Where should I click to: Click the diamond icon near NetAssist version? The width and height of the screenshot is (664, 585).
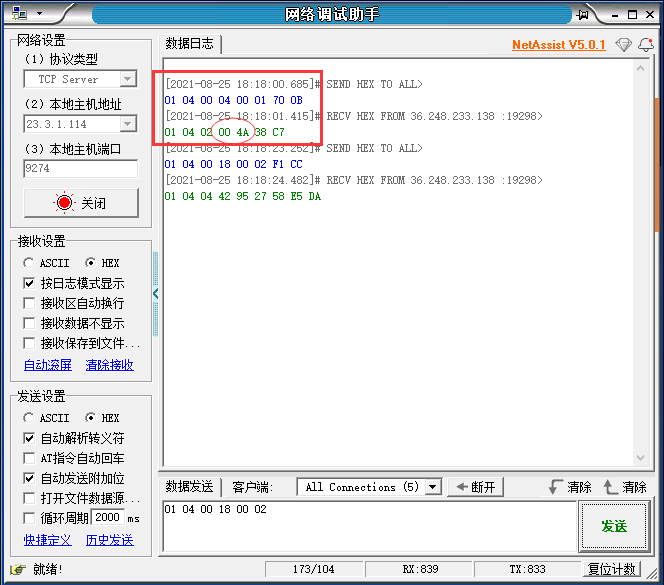[623, 44]
